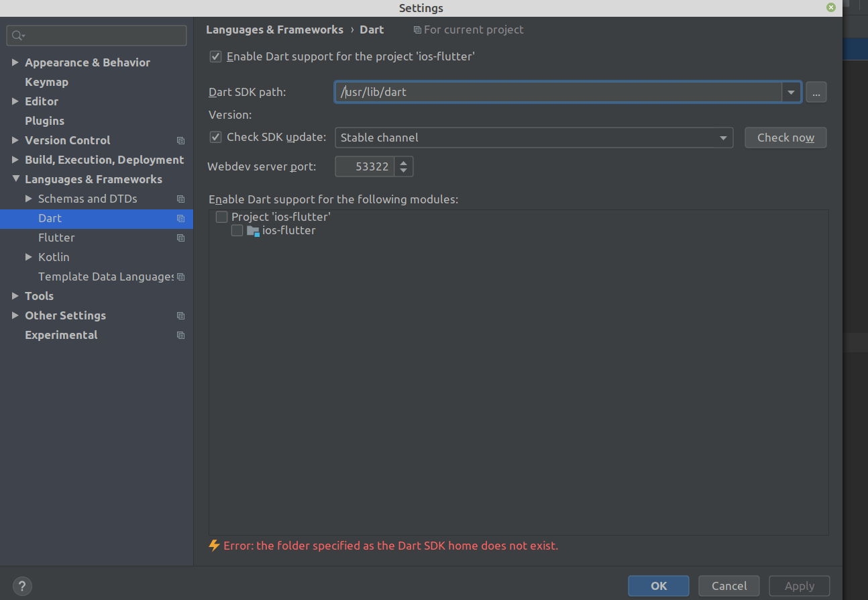Click the ios-flutter module folder icon
The width and height of the screenshot is (868, 600).
[253, 231]
